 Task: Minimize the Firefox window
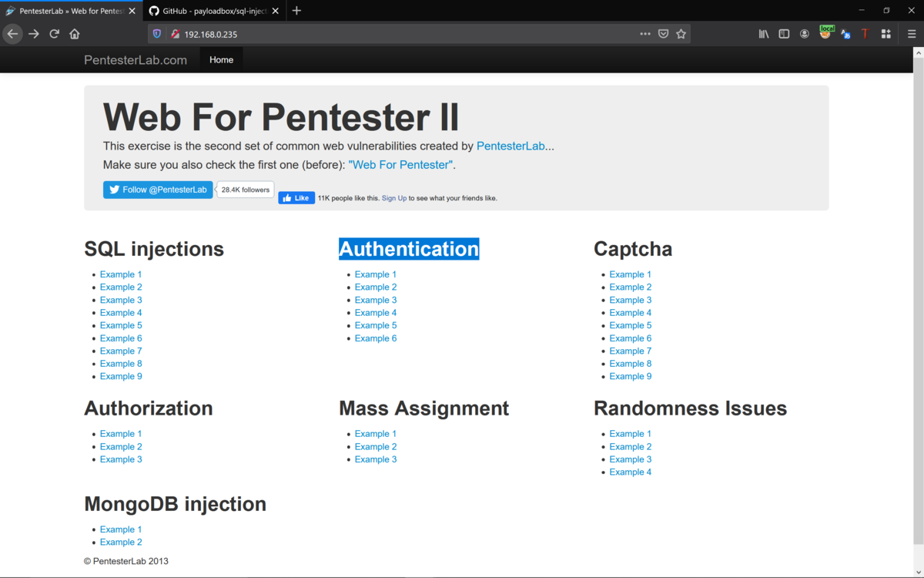(860, 11)
